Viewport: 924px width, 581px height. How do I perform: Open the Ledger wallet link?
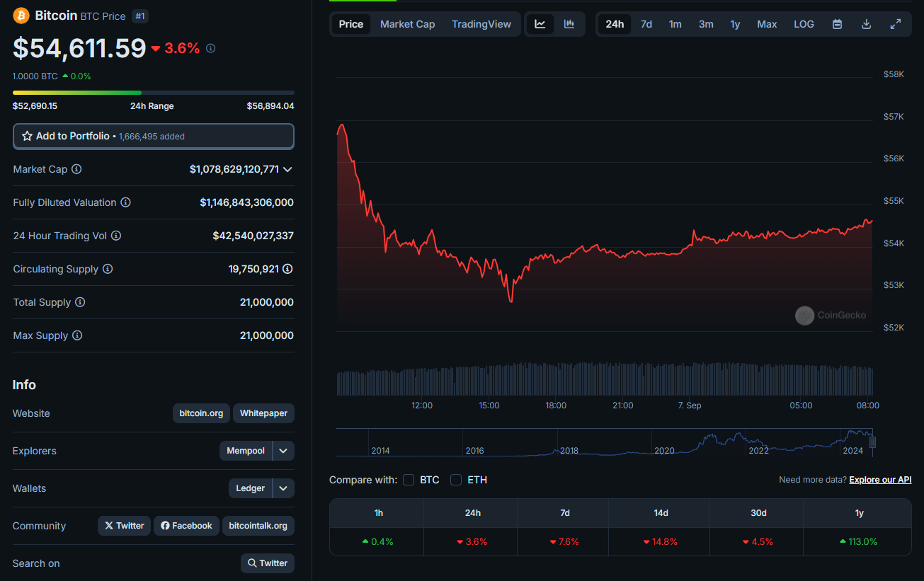[251, 488]
